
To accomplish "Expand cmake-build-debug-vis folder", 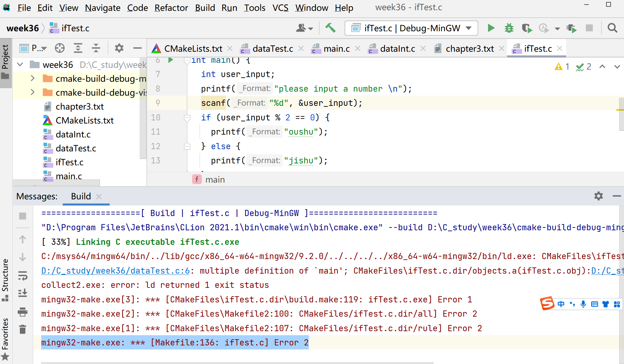I will tap(33, 93).
